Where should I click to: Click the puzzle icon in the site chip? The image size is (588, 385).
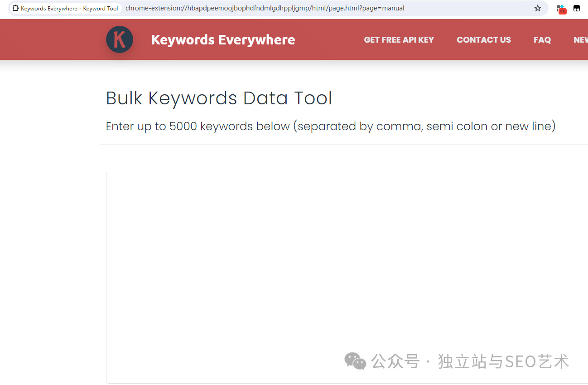[x=15, y=8]
